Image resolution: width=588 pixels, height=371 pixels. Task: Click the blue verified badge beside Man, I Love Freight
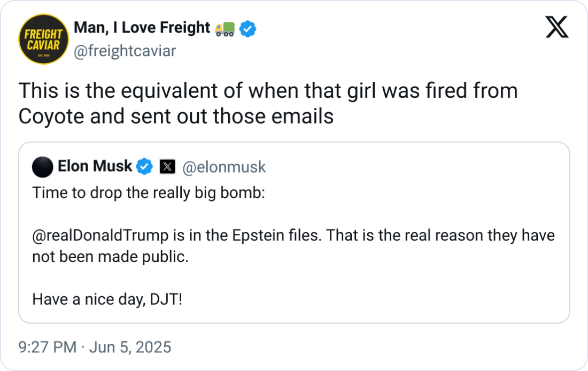tap(247, 29)
